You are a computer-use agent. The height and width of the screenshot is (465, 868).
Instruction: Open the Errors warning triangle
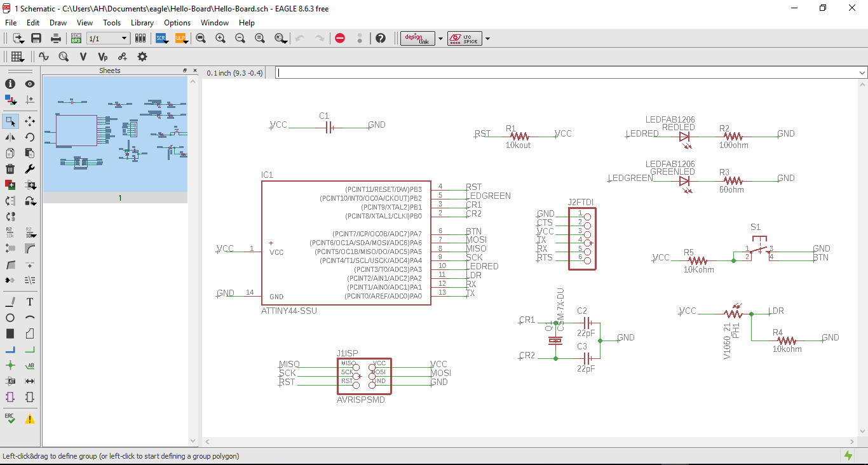pyautogui.click(x=30, y=419)
